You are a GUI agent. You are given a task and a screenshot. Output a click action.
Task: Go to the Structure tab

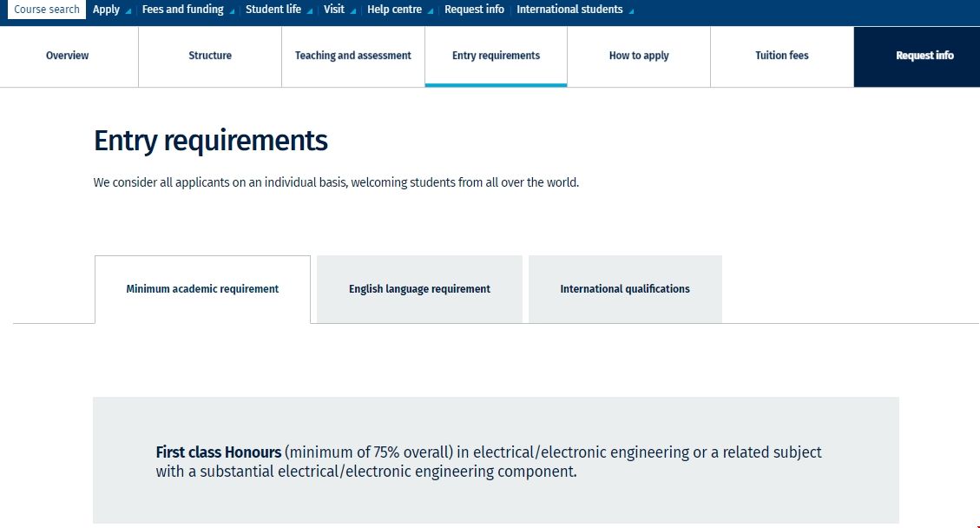point(210,56)
